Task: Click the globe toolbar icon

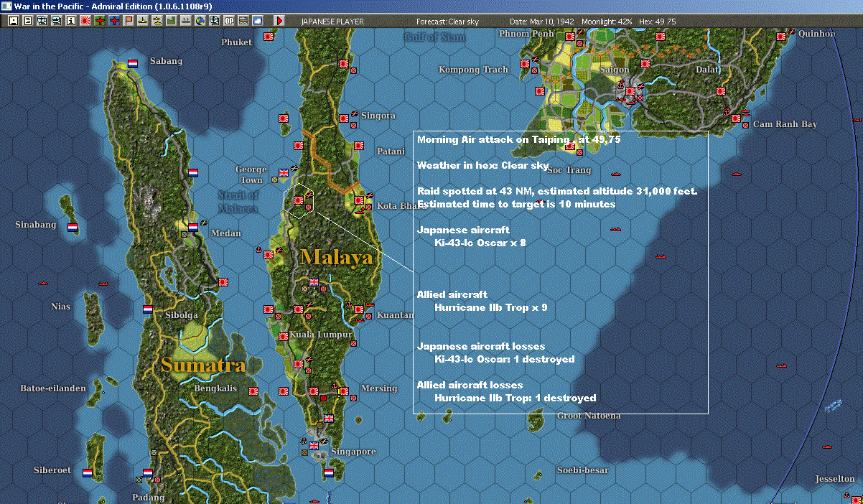Action: tap(200, 21)
